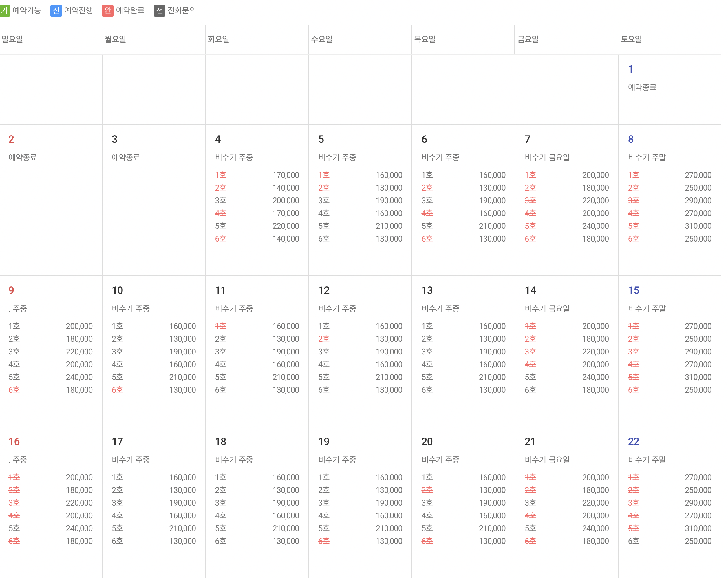Click price 240,000 on Sunday the 16th
This screenshot has width=728, height=578.
[x=79, y=528]
